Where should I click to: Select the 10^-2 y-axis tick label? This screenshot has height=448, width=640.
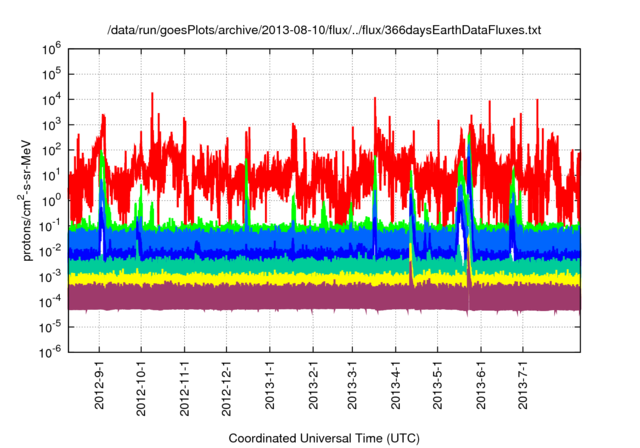[50, 252]
